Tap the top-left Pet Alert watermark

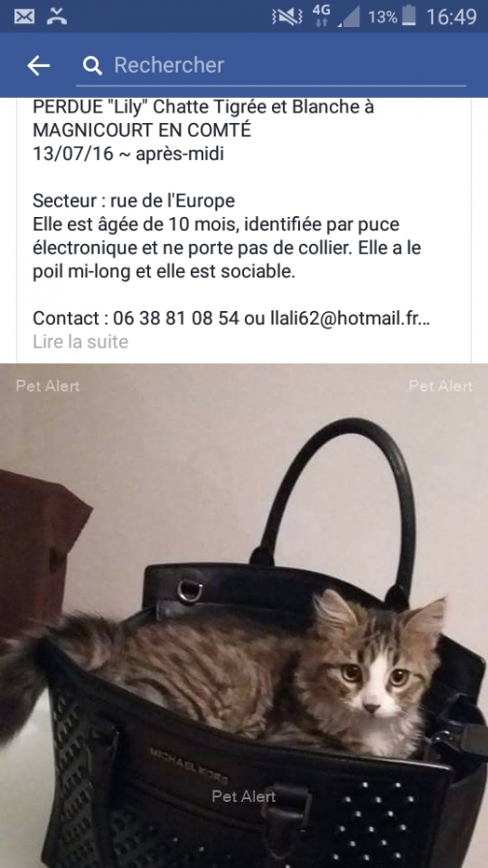[47, 386]
